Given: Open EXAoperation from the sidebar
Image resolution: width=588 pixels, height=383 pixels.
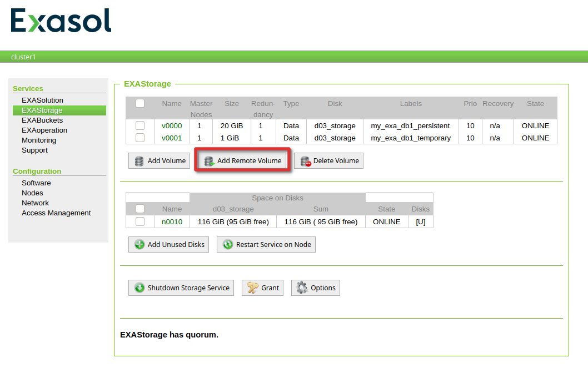Looking at the screenshot, I should (x=44, y=130).
